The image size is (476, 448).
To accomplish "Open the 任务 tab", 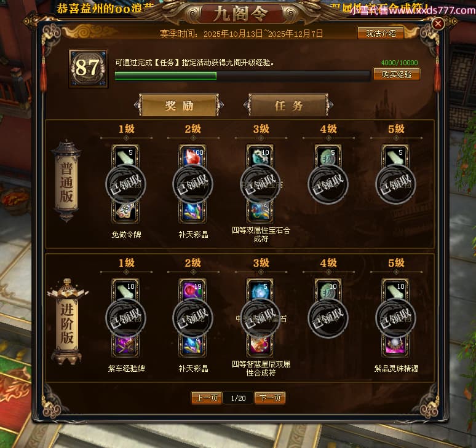I will point(288,105).
